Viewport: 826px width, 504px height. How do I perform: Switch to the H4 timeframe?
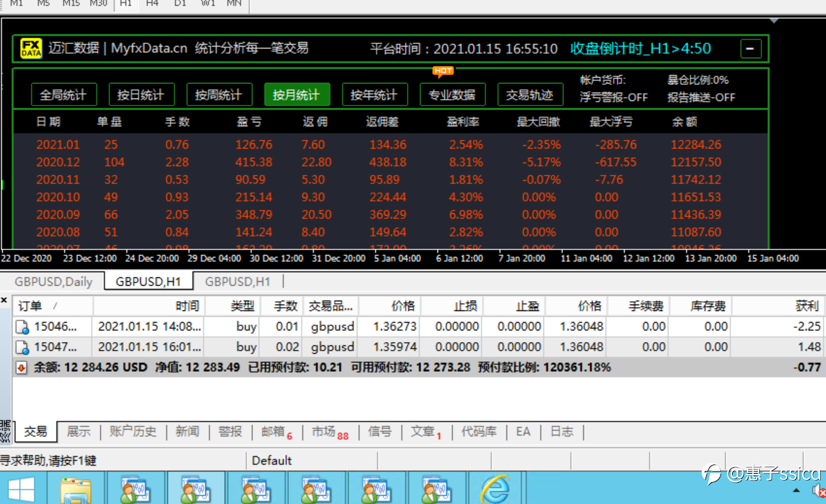152,4
